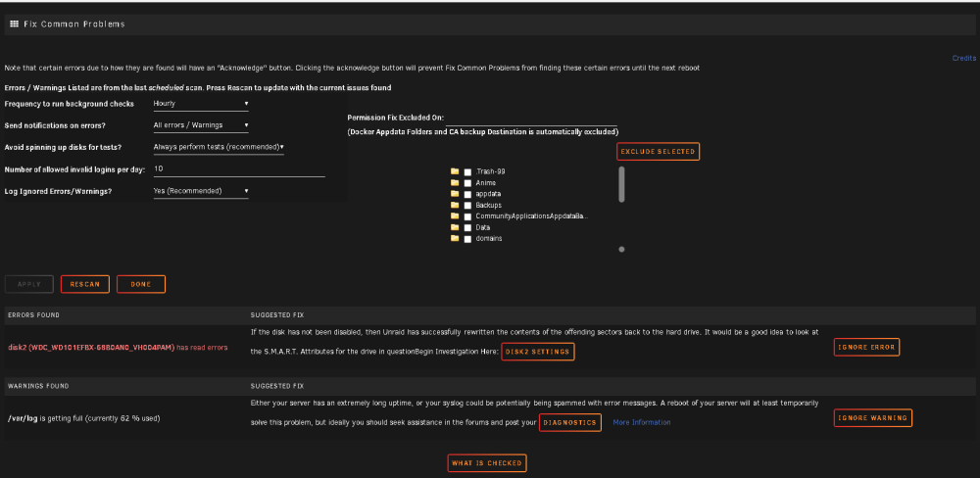This screenshot has height=478, width=980.
Task: Check the Anime folder checkbox
Action: 467,183
